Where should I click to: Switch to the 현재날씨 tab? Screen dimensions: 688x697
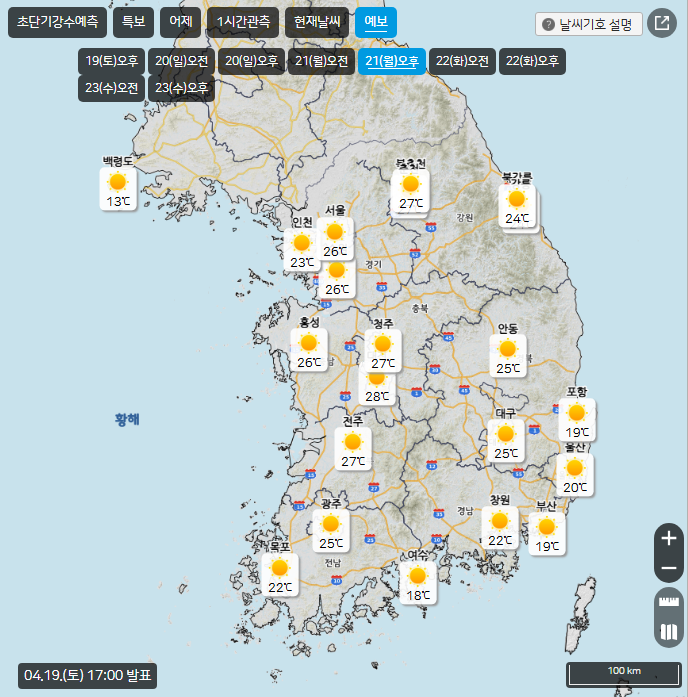point(317,22)
